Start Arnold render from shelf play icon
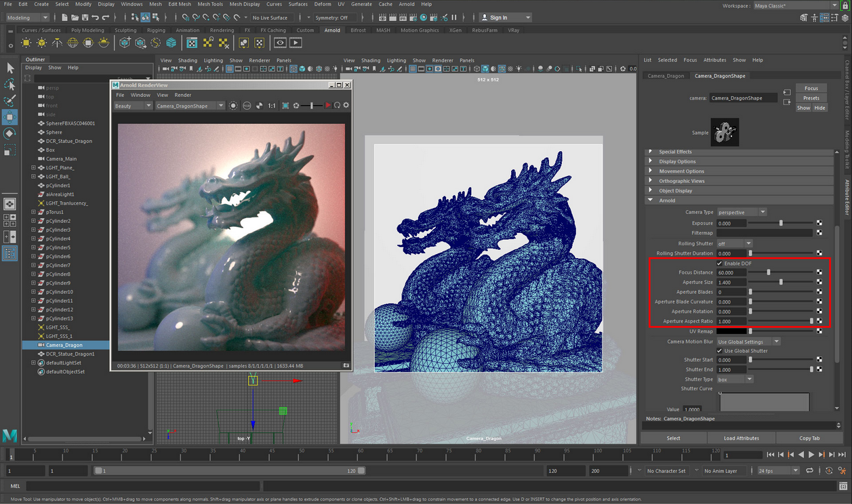 [x=296, y=43]
